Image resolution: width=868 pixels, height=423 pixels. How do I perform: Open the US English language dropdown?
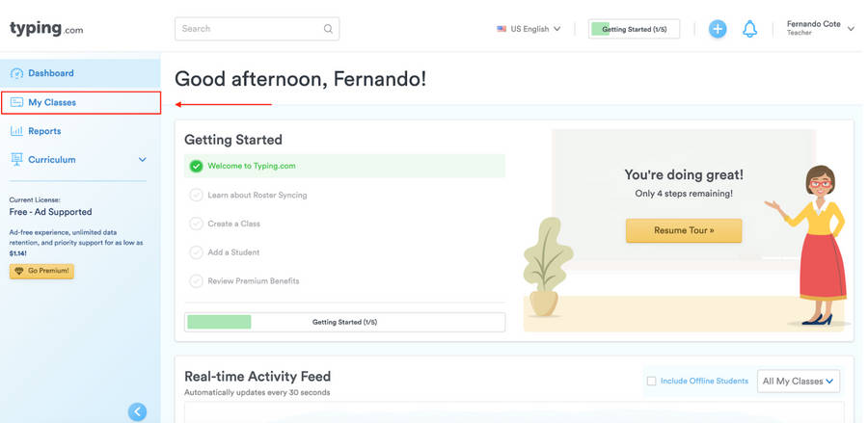[529, 29]
